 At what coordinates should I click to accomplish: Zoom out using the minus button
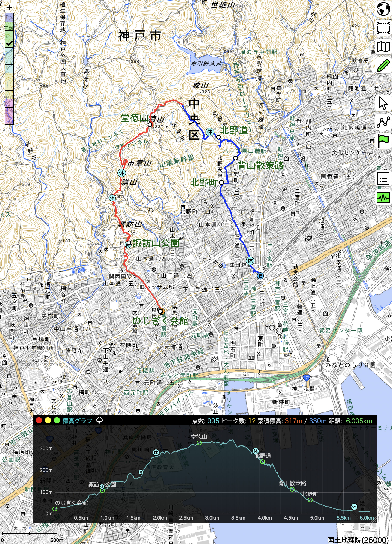(9, 130)
